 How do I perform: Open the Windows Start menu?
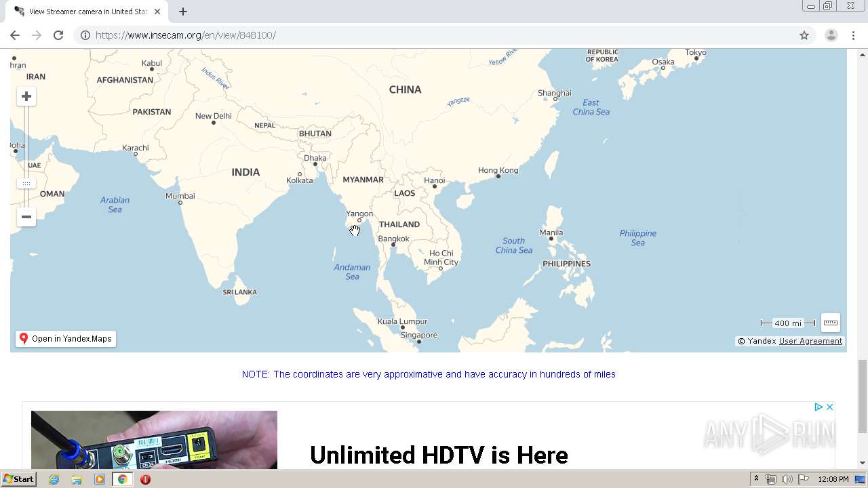coord(18,479)
